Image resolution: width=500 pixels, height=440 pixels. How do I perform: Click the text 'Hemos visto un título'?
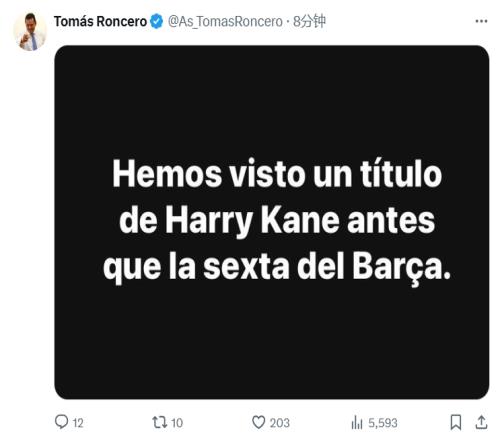pyautogui.click(x=277, y=174)
